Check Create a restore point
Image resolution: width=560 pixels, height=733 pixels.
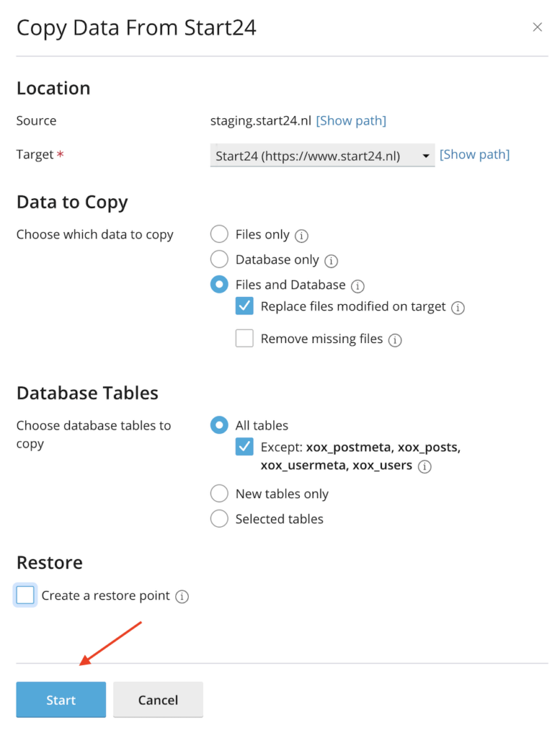pyautogui.click(x=25, y=595)
